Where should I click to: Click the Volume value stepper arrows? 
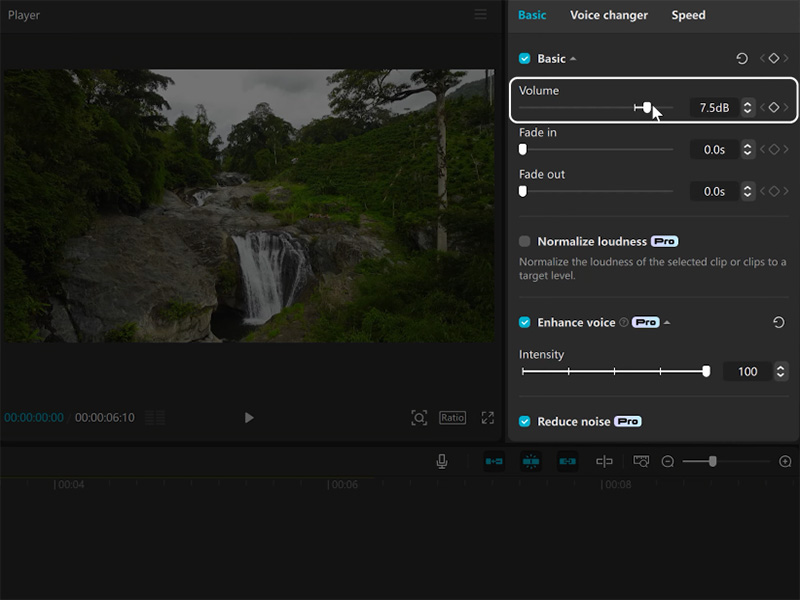747,108
